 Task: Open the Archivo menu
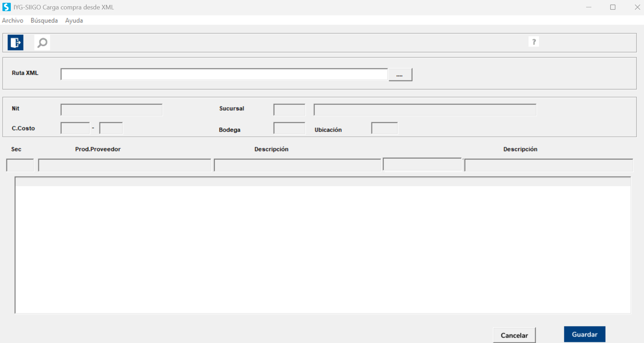point(13,21)
